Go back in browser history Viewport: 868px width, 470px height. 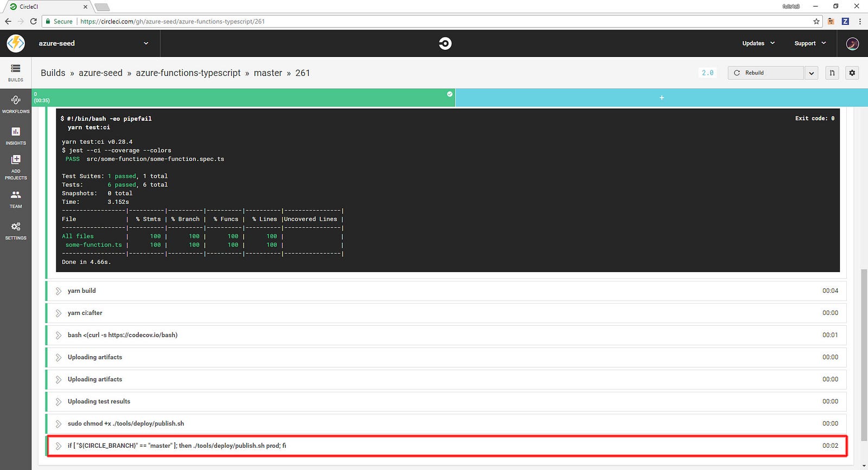(8, 21)
